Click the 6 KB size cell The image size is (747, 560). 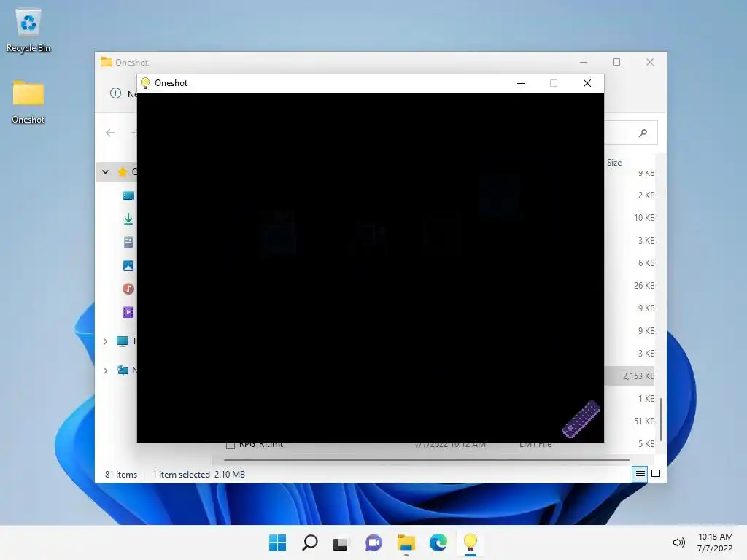646,263
